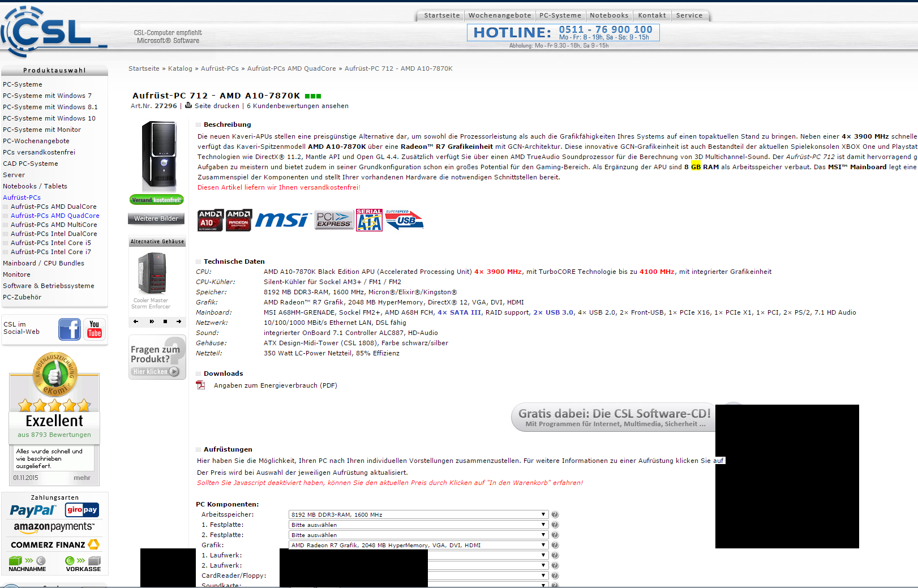Advance to next case with right arrow

pyautogui.click(x=179, y=321)
